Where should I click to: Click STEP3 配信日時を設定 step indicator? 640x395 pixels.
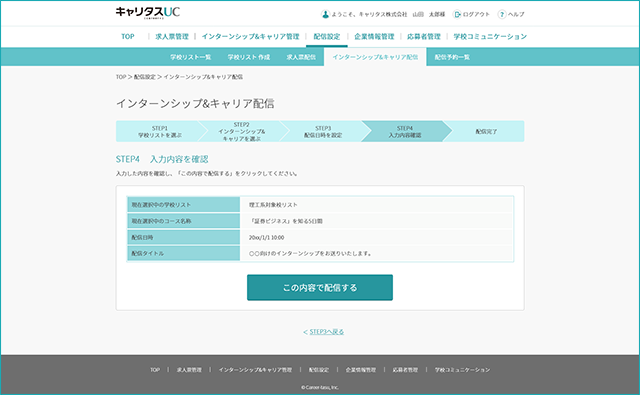323,131
